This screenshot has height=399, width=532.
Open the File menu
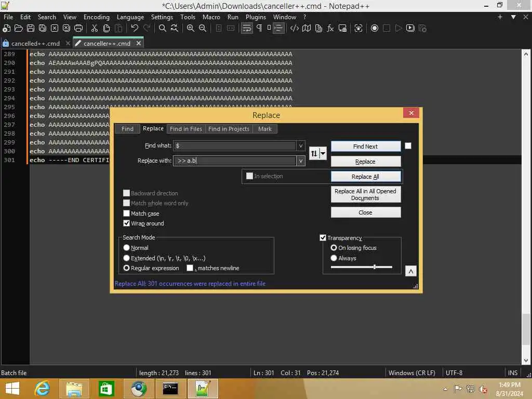pos(8,17)
